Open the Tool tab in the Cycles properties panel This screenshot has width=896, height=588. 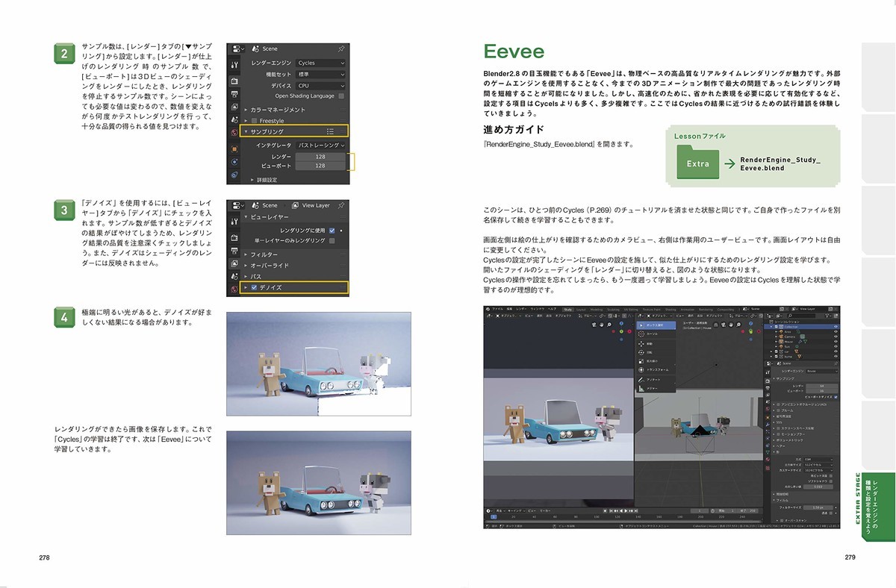234,65
